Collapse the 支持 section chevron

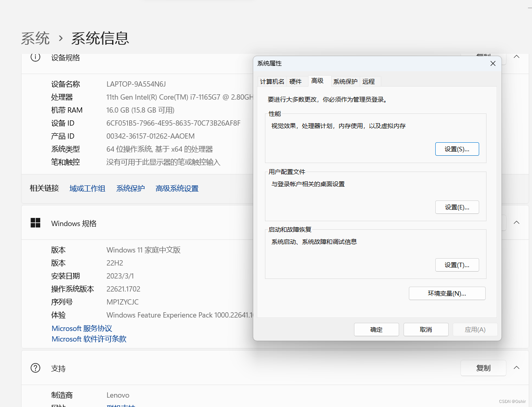[x=517, y=368]
